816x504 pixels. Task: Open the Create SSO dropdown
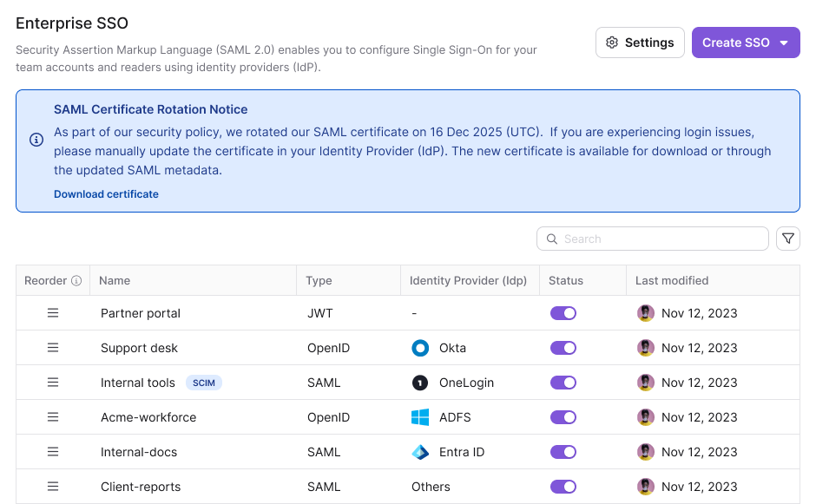[x=745, y=43]
